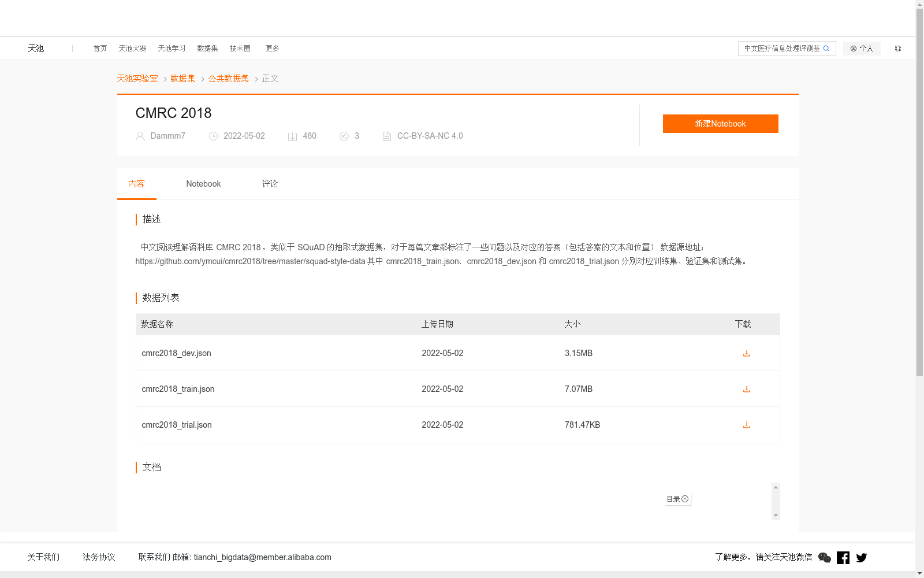
Task: Click the 7.07MB size cell
Action: point(579,389)
